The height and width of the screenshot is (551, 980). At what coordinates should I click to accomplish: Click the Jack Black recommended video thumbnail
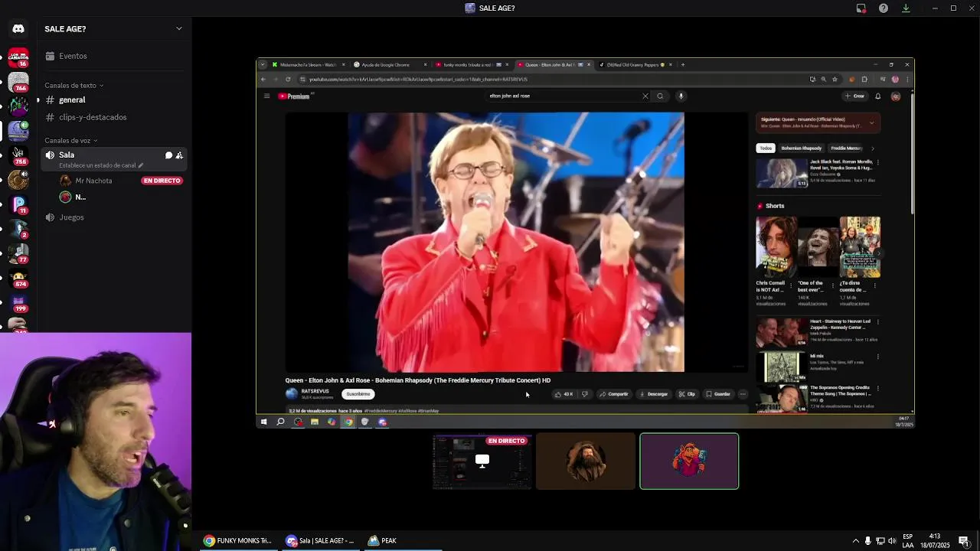pos(782,174)
